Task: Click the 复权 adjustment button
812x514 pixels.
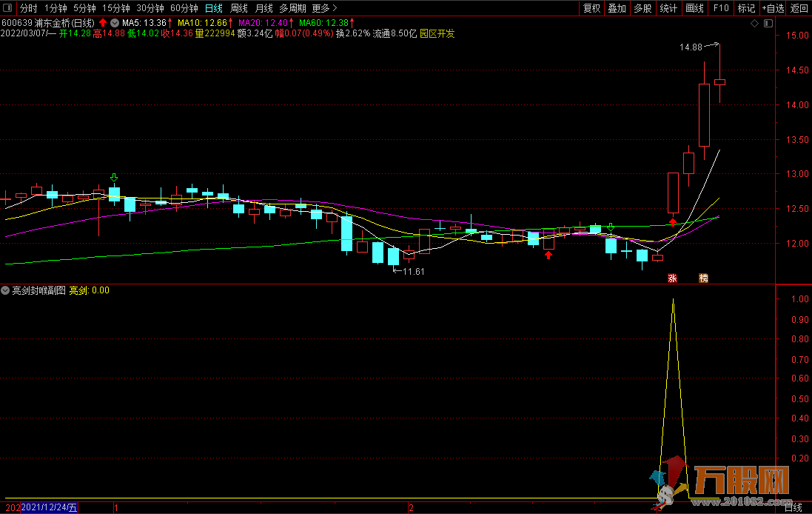Action: coord(591,8)
